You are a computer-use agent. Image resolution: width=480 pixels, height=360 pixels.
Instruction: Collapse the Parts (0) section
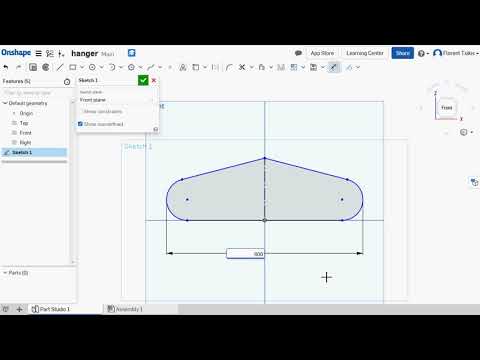(5, 273)
